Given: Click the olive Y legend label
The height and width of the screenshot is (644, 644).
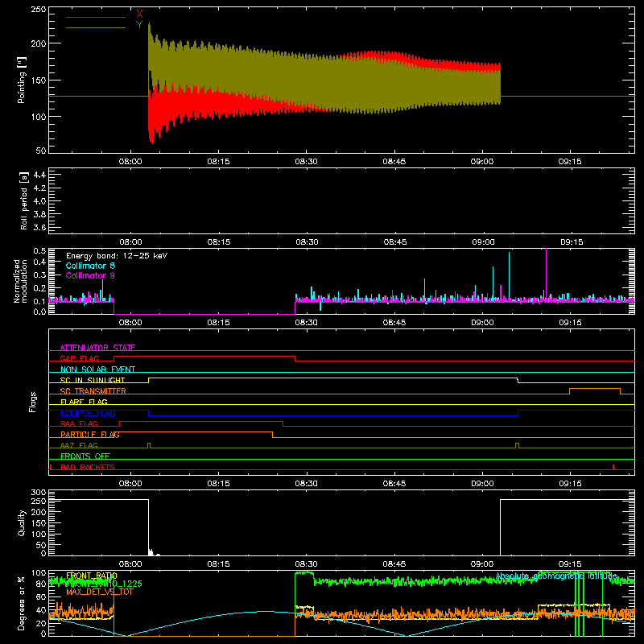Looking at the screenshot, I should [x=139, y=25].
